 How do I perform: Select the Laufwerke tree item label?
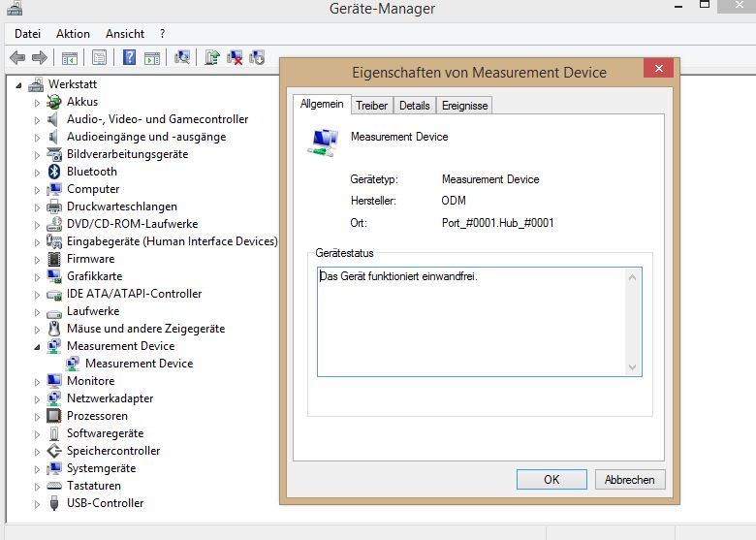click(x=93, y=311)
